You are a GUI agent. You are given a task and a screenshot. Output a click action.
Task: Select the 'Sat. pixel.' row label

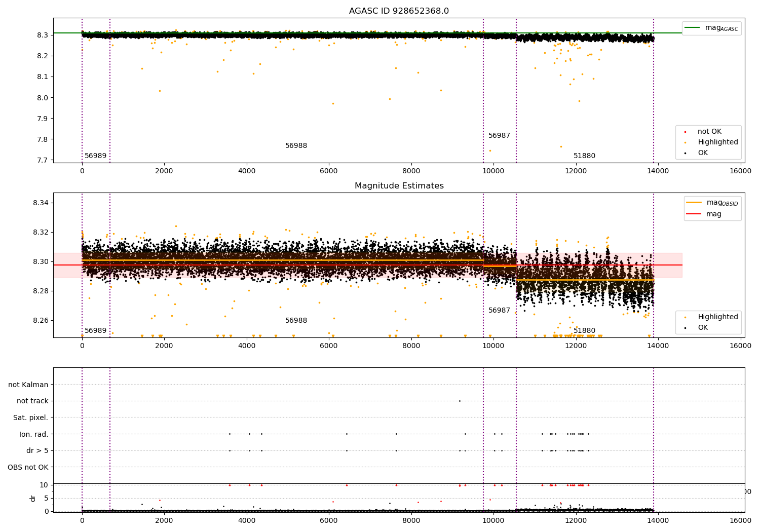pos(31,418)
